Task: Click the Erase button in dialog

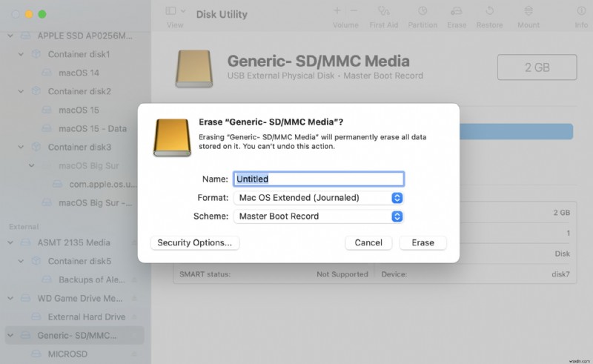Action: pyautogui.click(x=423, y=242)
